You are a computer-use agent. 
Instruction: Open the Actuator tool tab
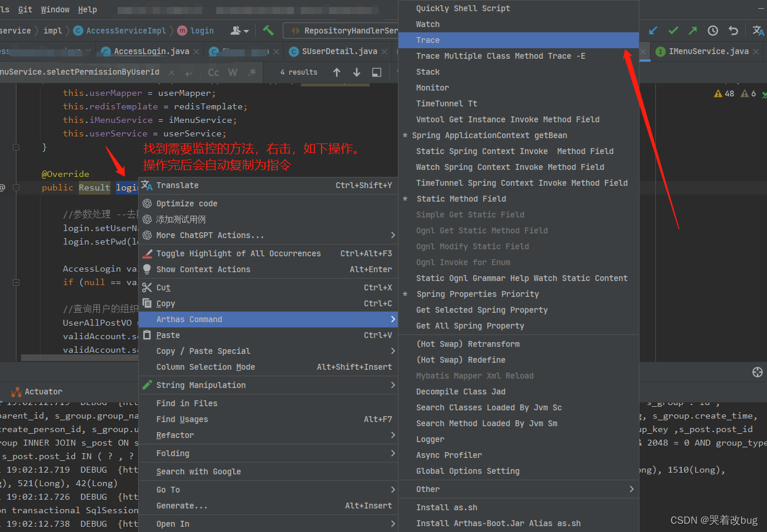[36, 392]
